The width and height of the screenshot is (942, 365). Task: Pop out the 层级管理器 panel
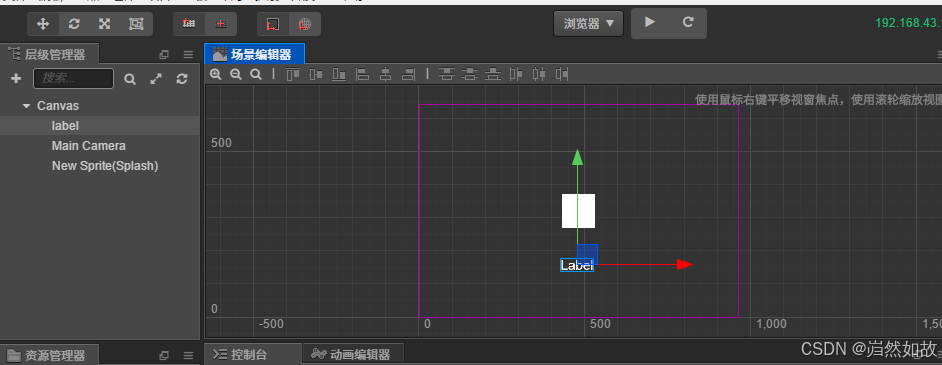pyautogui.click(x=164, y=55)
